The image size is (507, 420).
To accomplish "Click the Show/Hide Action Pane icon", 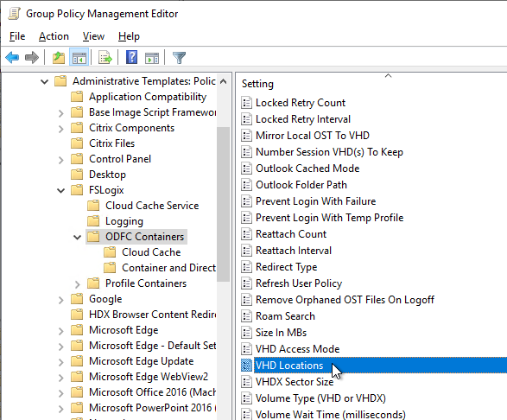I will pyautogui.click(x=152, y=58).
